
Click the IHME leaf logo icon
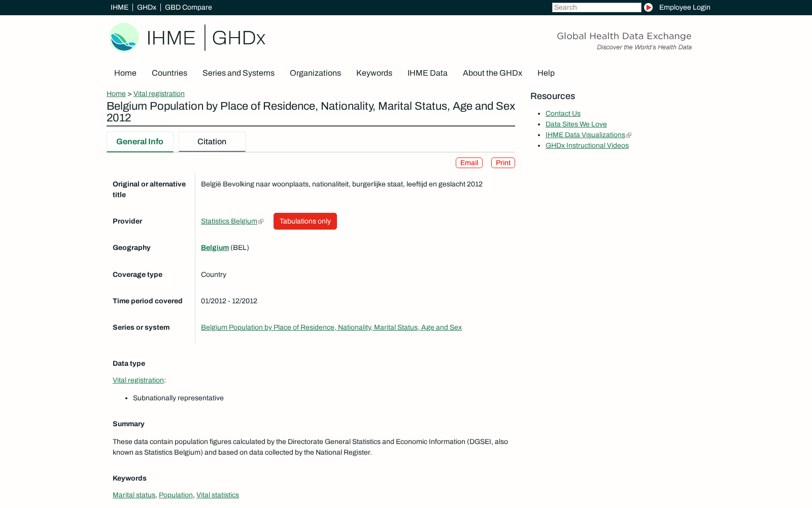tap(124, 38)
